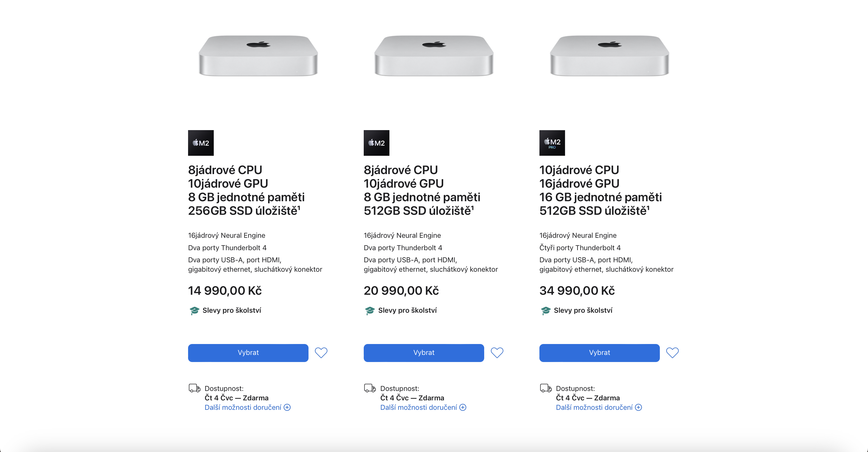The width and height of the screenshot is (868, 452).
Task: Click the delivery truck icon under the middle model
Action: coord(369,388)
